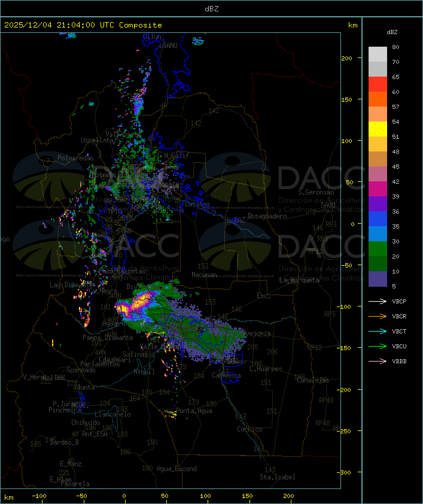Click the VBCR legend label

[x=399, y=316]
